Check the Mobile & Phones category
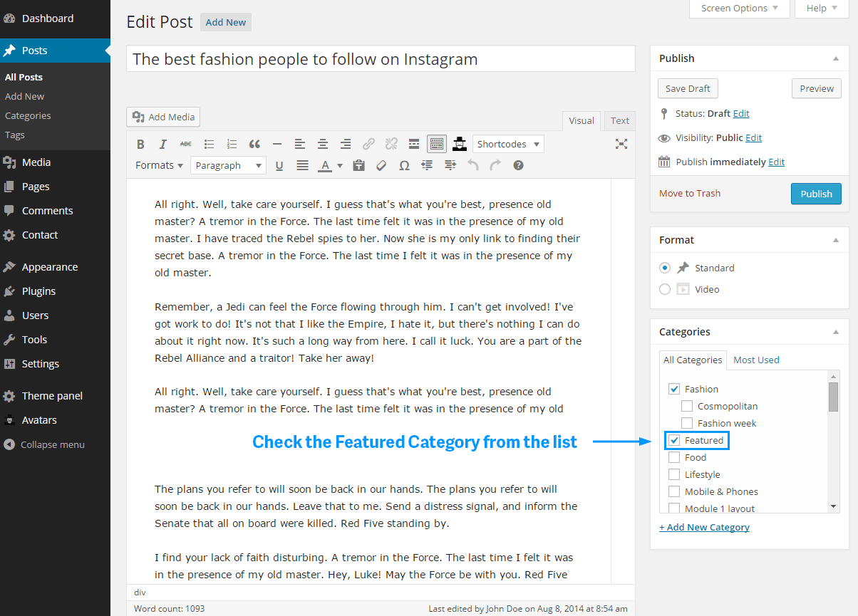This screenshot has height=616, width=858. point(674,491)
